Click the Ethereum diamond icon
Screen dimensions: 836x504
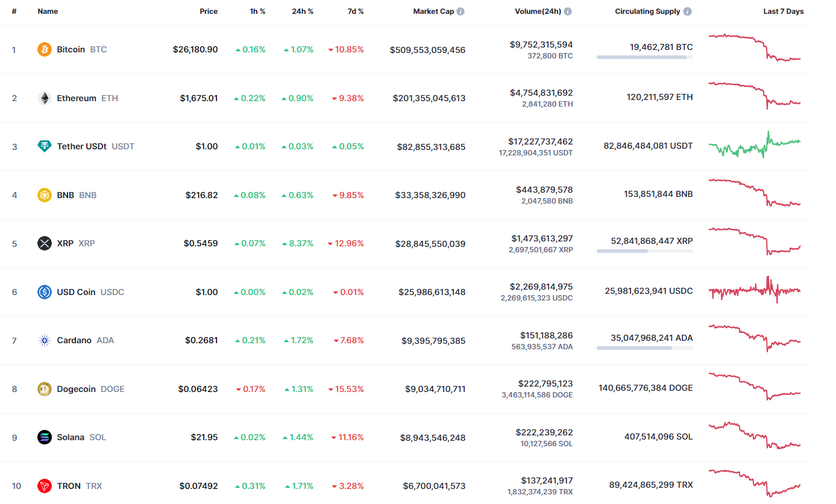tap(45, 98)
